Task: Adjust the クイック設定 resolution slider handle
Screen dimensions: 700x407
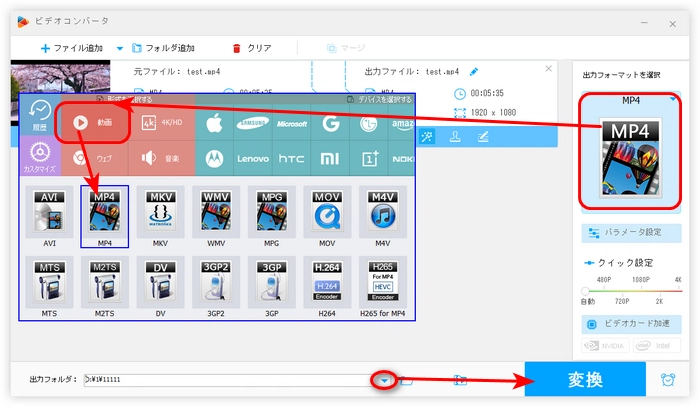Action: coord(586,290)
